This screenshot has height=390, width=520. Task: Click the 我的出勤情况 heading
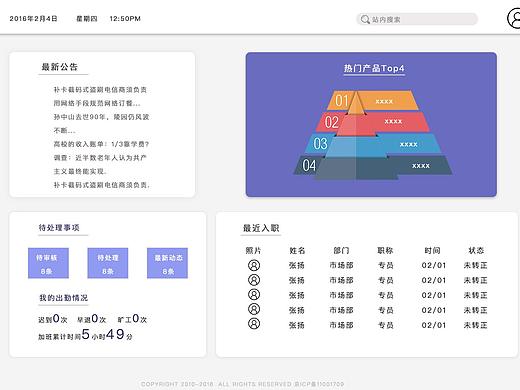pyautogui.click(x=63, y=298)
